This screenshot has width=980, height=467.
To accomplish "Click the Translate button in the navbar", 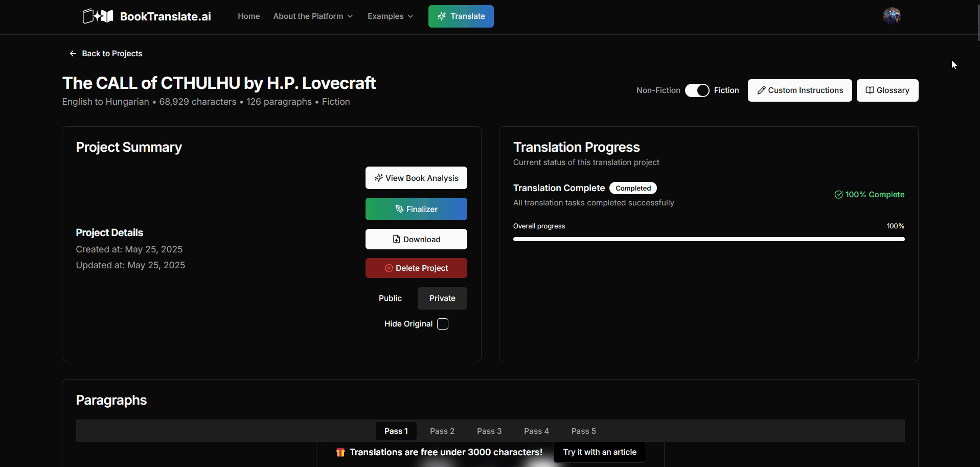I will pyautogui.click(x=461, y=16).
